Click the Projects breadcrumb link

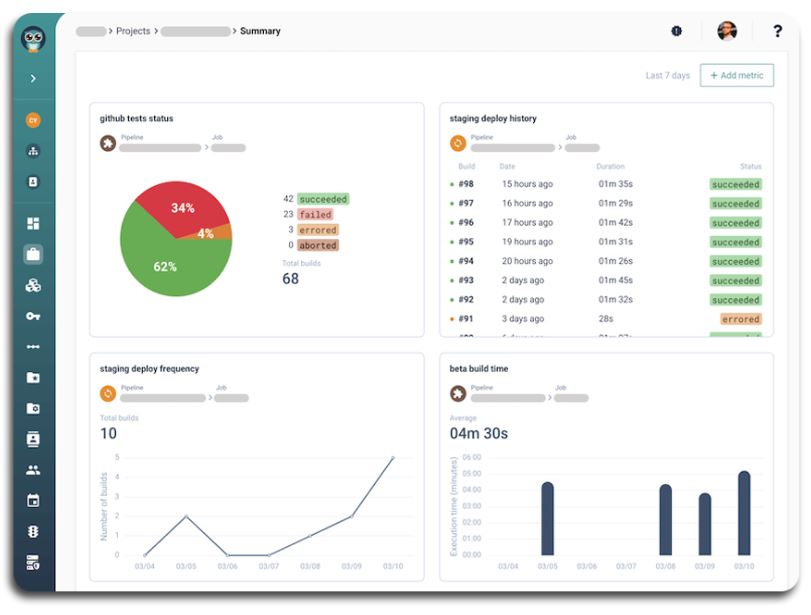click(x=133, y=31)
